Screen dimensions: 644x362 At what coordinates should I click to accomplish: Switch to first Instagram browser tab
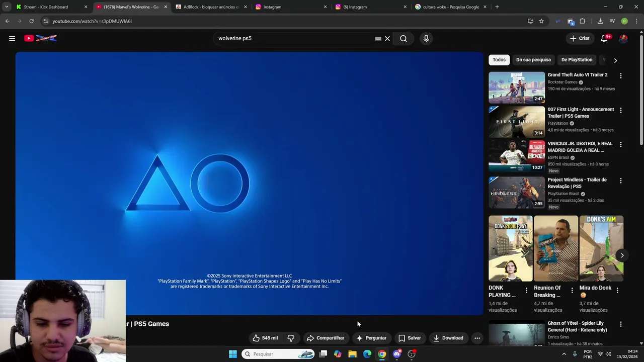point(291,7)
